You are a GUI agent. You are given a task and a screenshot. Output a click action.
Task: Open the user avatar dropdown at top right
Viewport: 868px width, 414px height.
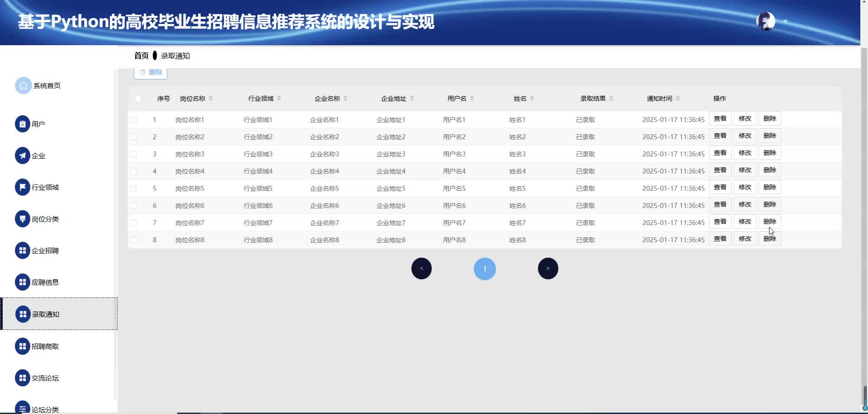click(766, 21)
